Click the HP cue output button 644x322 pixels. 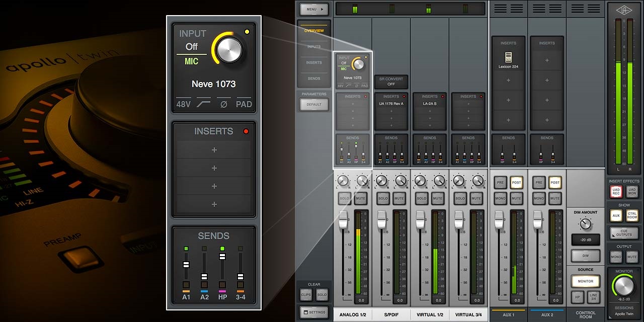point(577,297)
